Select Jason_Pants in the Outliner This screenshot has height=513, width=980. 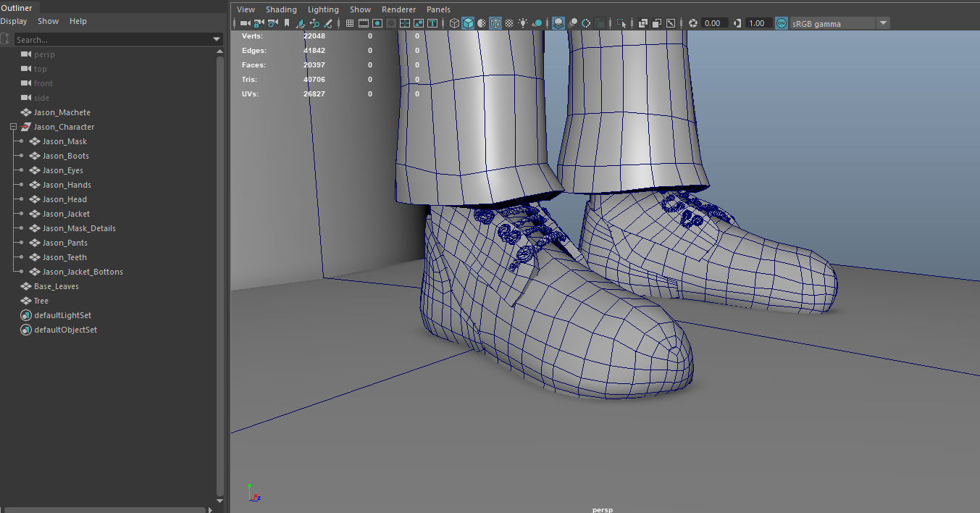[x=64, y=243]
